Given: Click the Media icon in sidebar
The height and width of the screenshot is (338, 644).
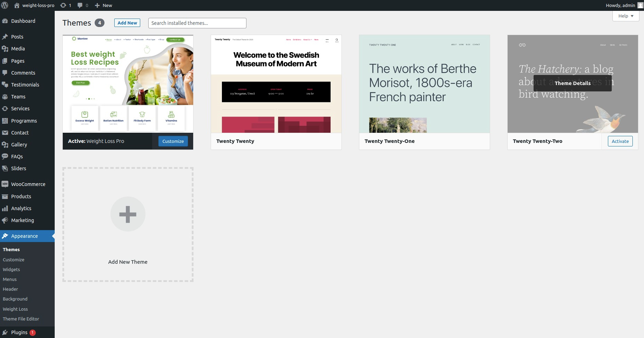Looking at the screenshot, I should (5, 49).
